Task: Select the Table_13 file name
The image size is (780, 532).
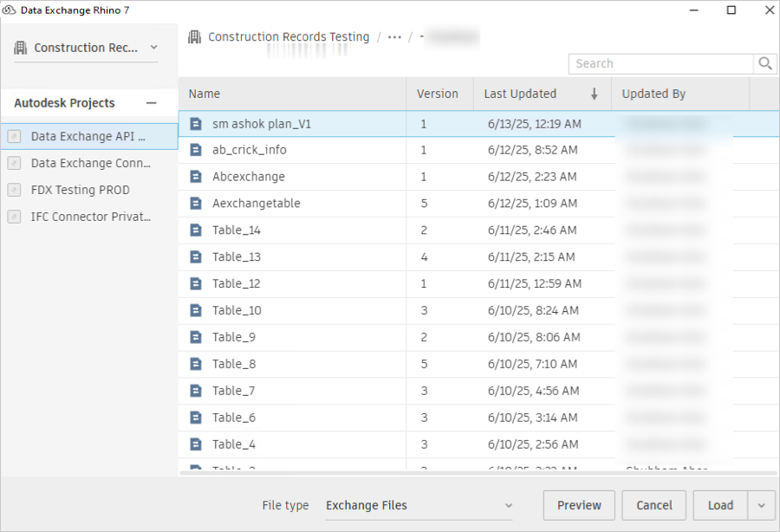Action: 237,257
